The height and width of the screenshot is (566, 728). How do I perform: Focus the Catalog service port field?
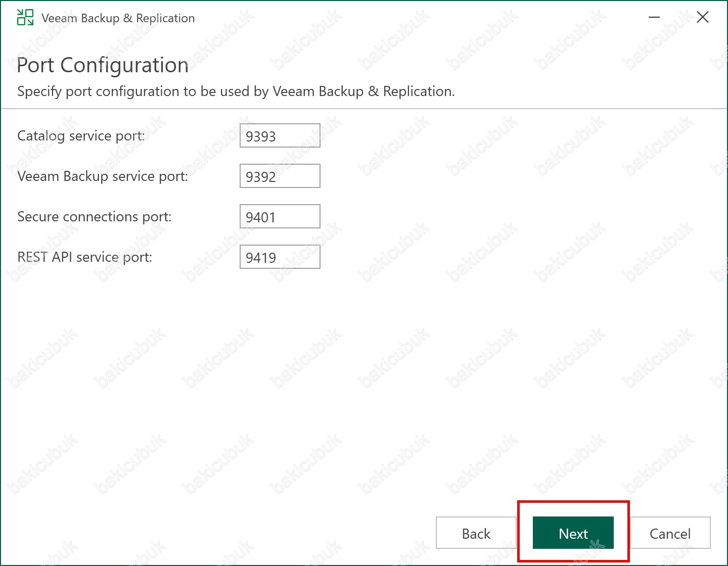[x=280, y=135]
